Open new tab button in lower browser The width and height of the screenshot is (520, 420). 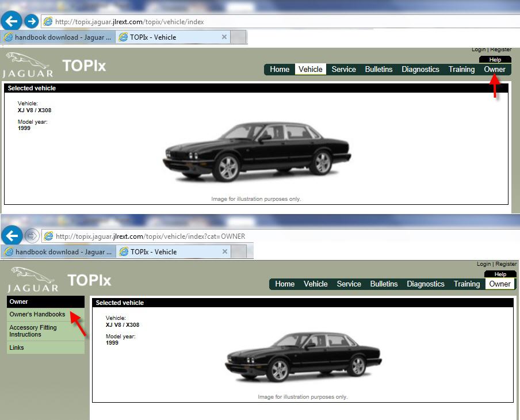[239, 251]
